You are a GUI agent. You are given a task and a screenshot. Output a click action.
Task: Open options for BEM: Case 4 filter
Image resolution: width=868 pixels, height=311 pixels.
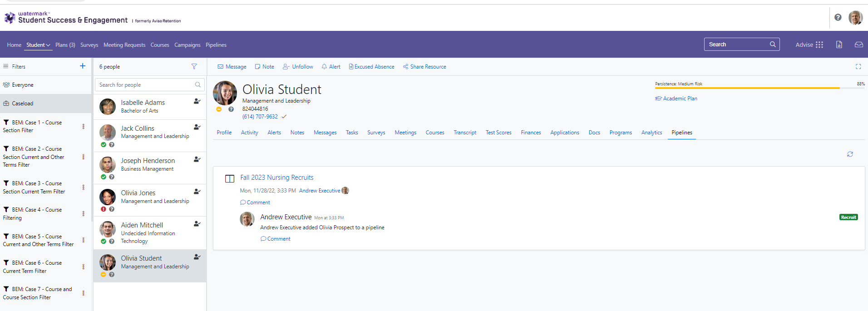pos(83,214)
